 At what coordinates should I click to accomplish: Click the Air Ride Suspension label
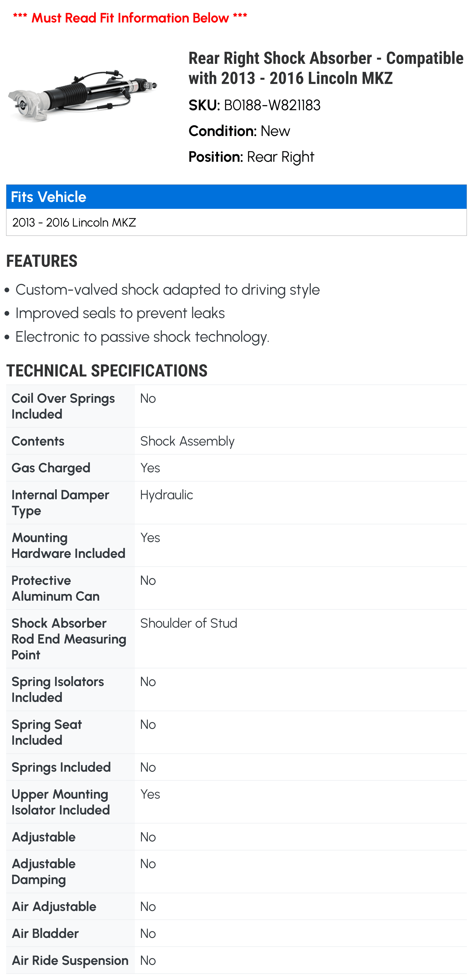pyautogui.click(x=70, y=960)
